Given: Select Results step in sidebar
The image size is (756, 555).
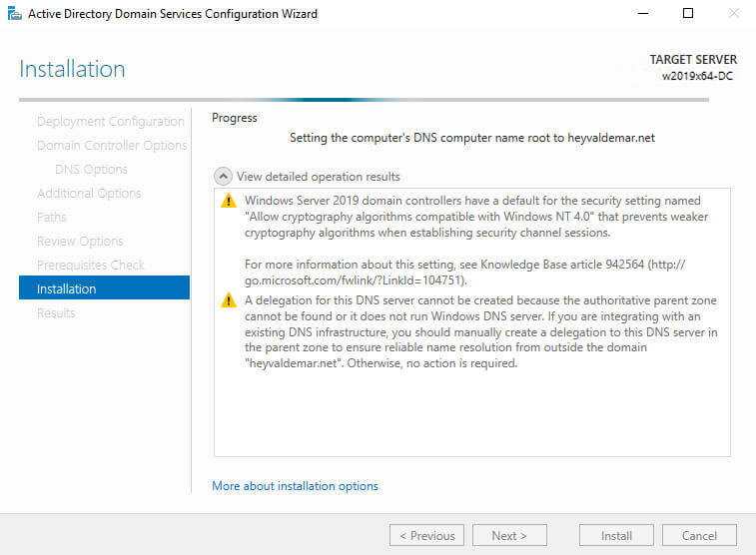Looking at the screenshot, I should 56,313.
